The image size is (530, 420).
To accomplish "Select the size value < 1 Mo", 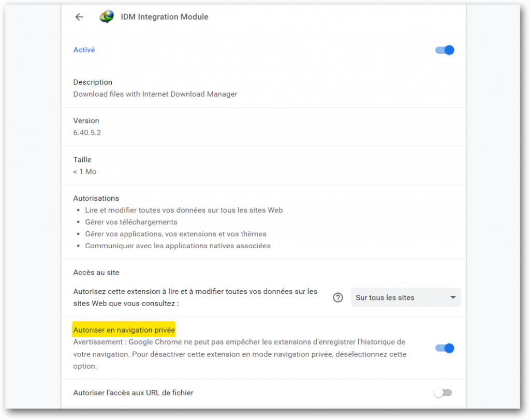I will click(x=85, y=172).
